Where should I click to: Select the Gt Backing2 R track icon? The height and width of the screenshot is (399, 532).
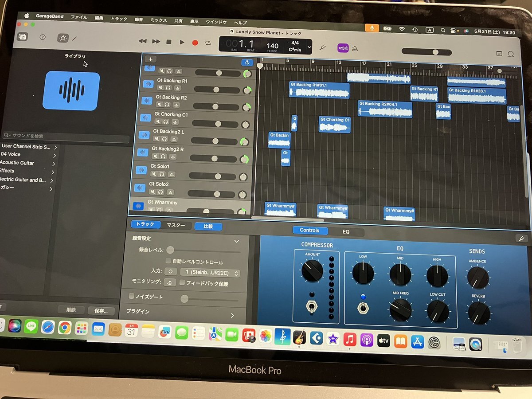tap(142, 152)
